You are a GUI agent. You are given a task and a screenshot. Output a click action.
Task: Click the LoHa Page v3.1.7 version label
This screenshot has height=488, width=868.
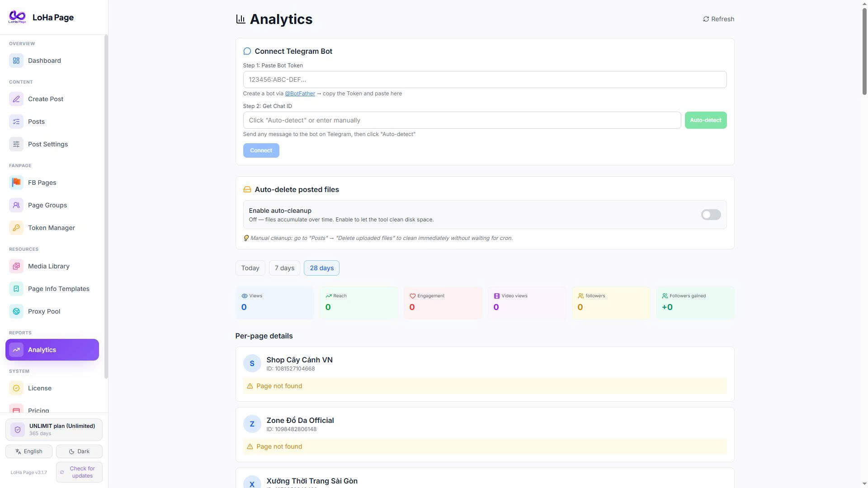(x=28, y=473)
